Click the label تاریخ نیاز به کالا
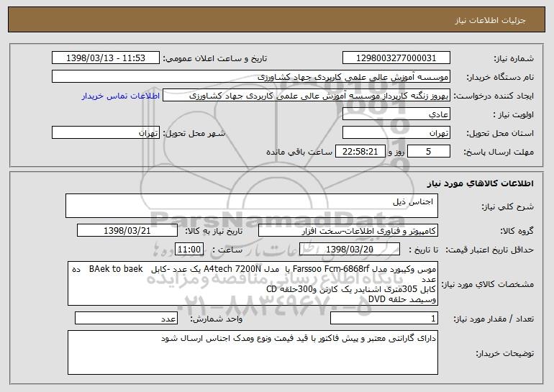 [214, 232]
